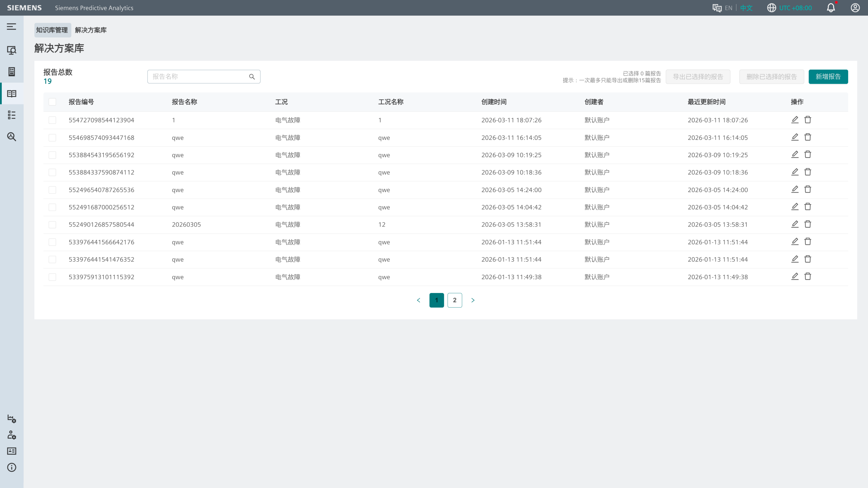Open the info icon at the sidebar bottom

(x=12, y=467)
